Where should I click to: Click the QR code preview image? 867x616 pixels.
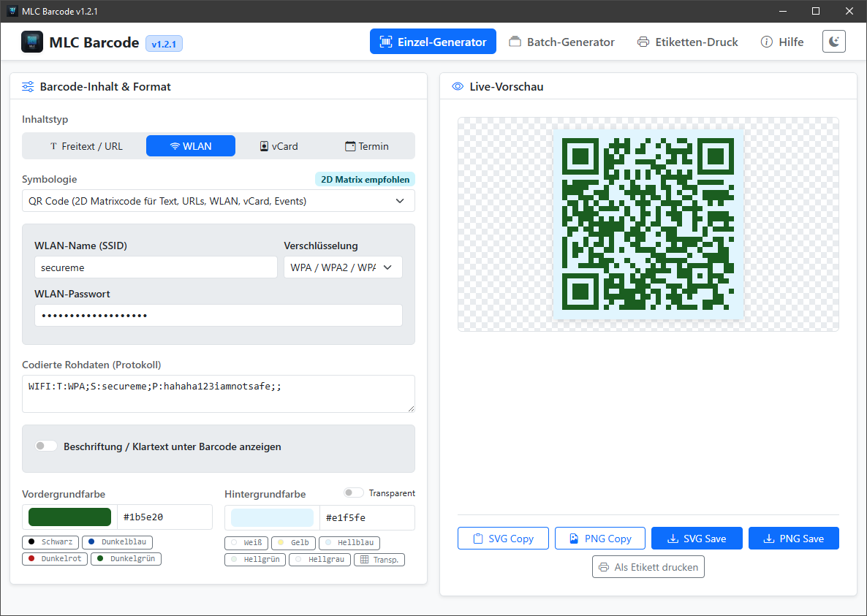(x=648, y=224)
